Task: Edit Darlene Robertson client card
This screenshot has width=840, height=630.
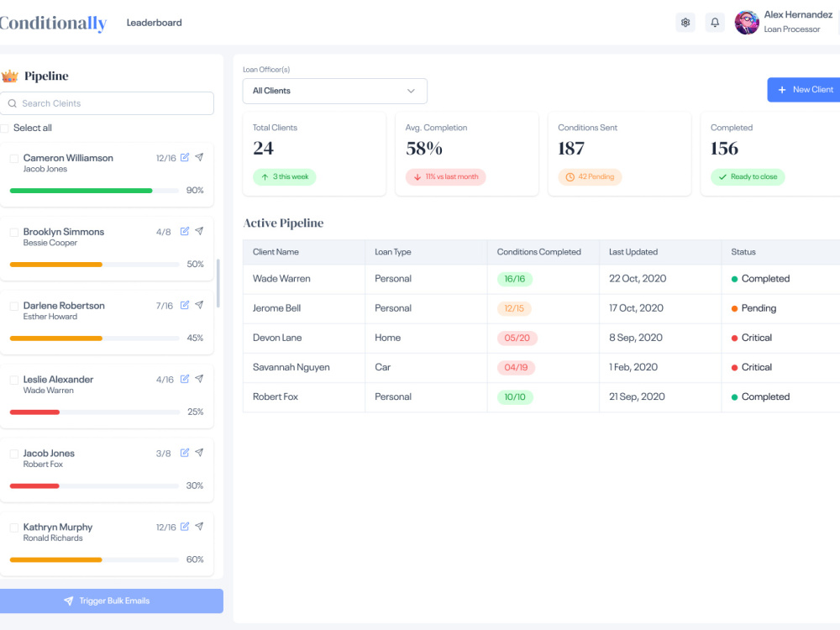Action: coord(185,306)
